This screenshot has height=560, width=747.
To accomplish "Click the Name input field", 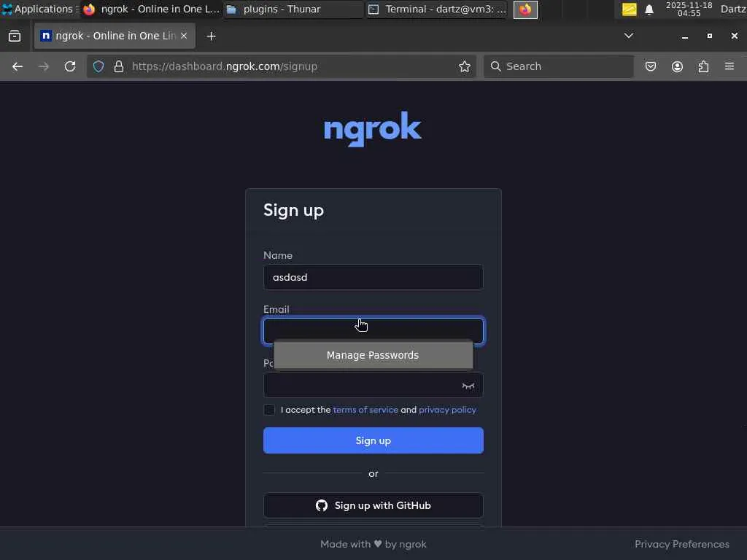I will pos(373,277).
